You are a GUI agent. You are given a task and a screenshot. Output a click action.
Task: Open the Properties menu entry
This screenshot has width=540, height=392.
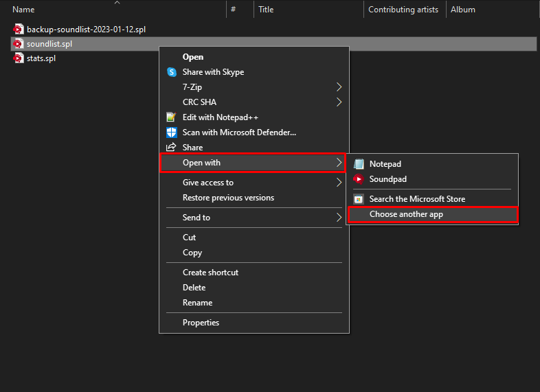pyautogui.click(x=201, y=323)
